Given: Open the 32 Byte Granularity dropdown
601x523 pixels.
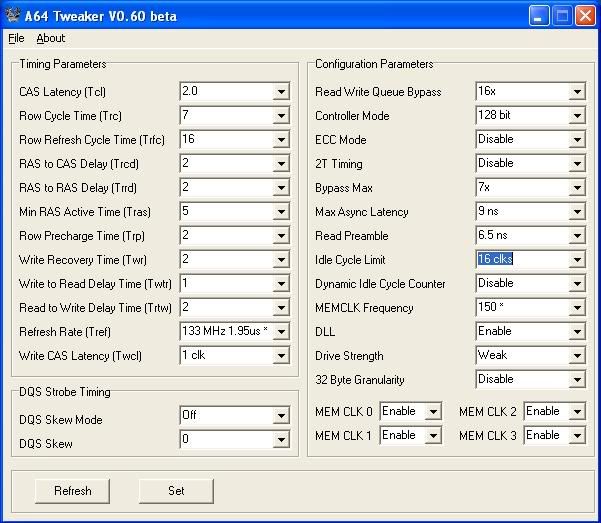Looking at the screenshot, I should (577, 380).
